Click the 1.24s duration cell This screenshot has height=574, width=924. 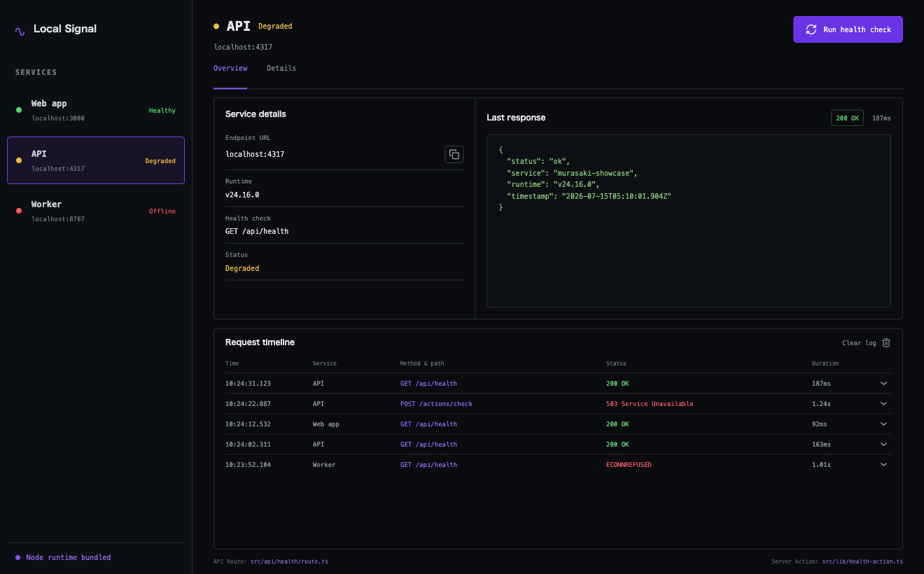pos(822,404)
